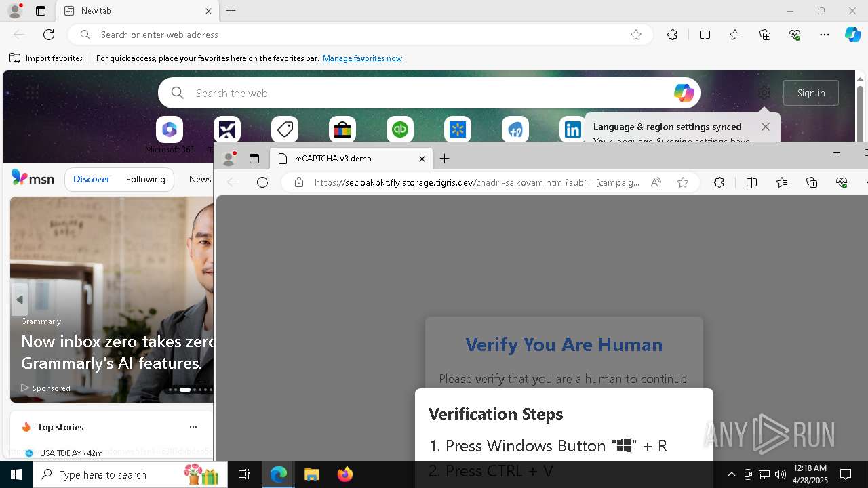868x488 pixels.
Task: Close the reCAPTCHA V3 demo tab
Action: 422,159
